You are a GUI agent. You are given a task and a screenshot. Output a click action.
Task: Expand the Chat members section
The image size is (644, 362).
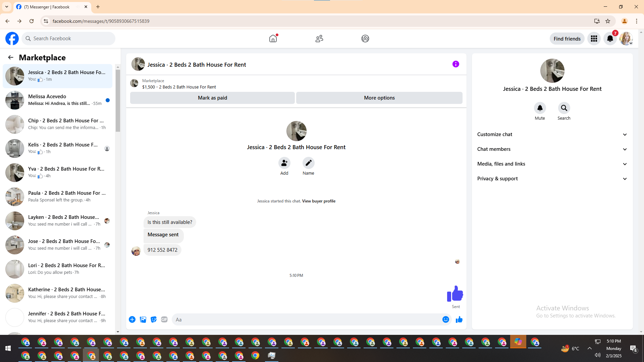point(552,149)
